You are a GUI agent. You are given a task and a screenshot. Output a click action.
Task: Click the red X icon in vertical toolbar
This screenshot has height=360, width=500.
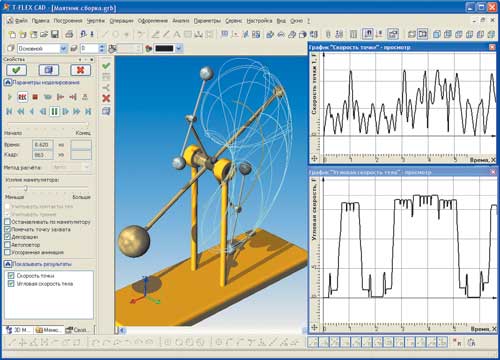pyautogui.click(x=106, y=98)
